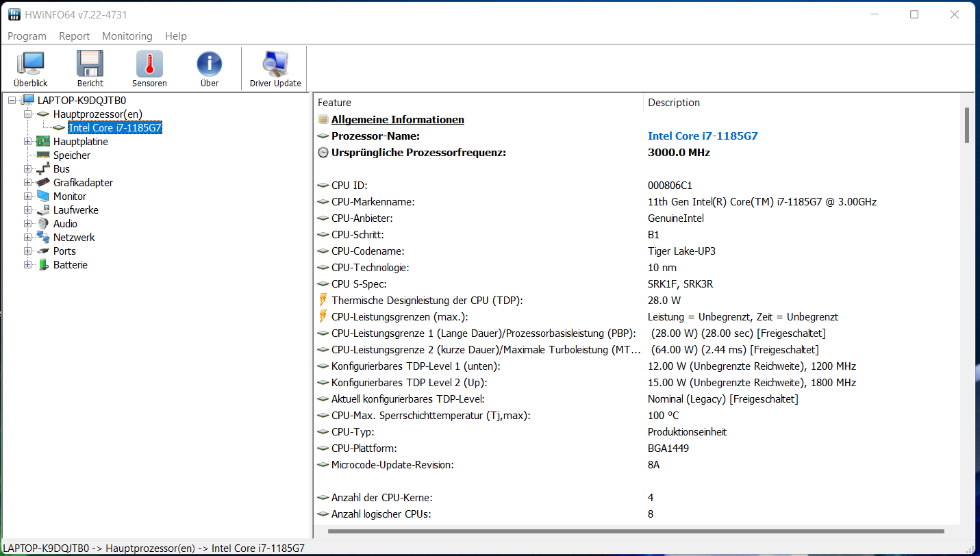Click the chip icon beside Prozessor-Name
980x556 pixels.
[323, 136]
